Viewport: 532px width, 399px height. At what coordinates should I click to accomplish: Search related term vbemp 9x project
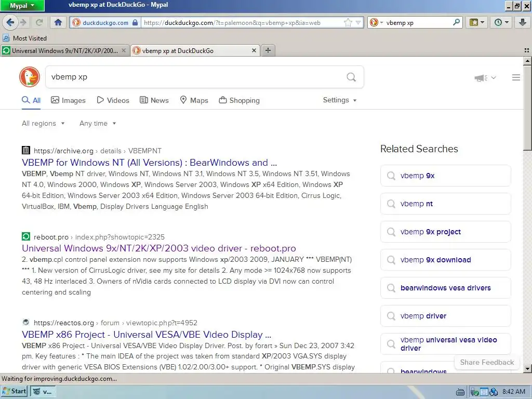click(x=445, y=232)
